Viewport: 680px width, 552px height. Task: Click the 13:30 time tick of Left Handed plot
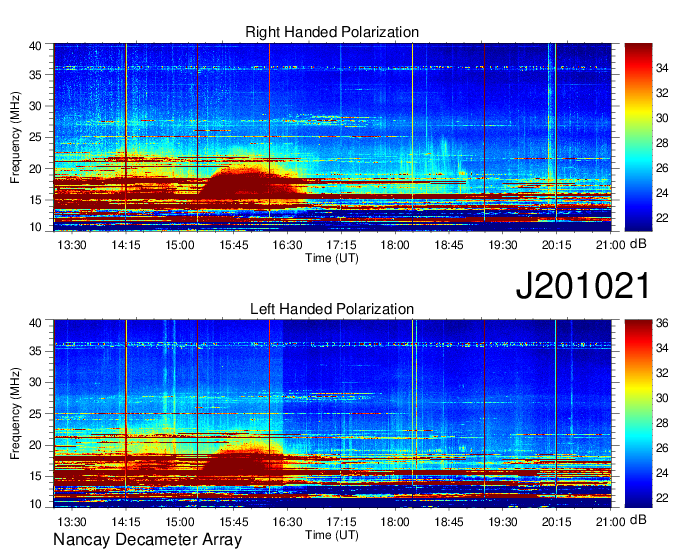click(x=72, y=522)
